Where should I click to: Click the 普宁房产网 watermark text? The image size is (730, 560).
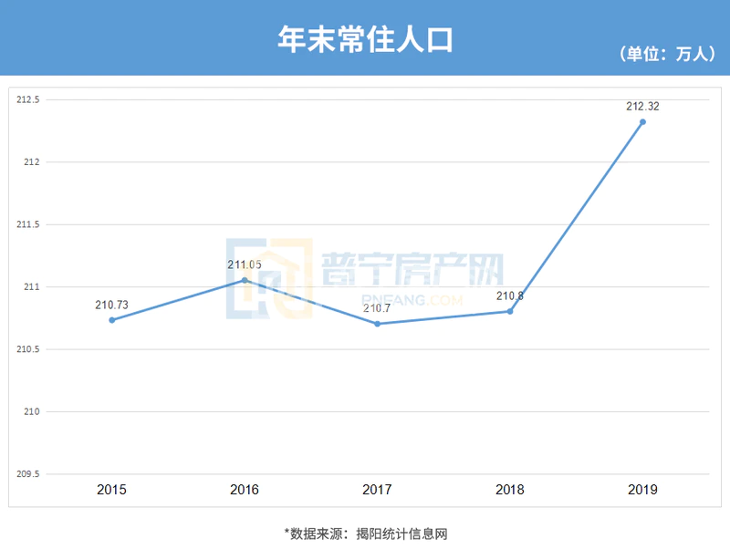tap(412, 271)
